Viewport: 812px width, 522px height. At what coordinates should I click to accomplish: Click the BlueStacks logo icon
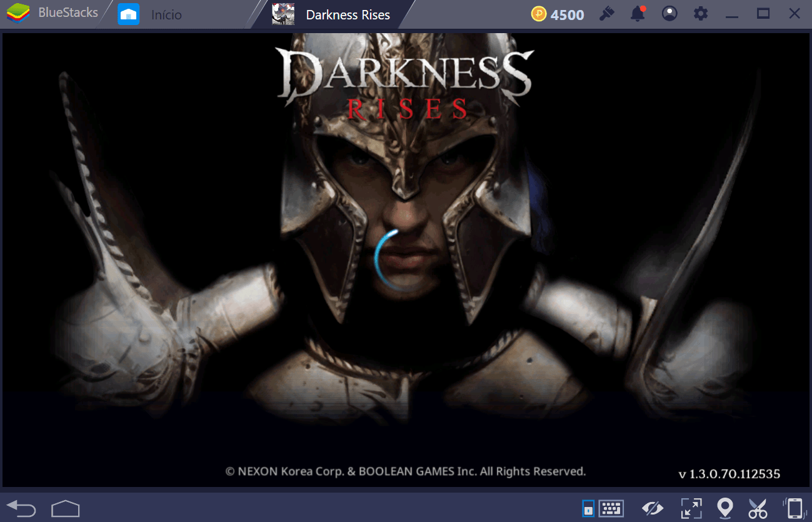(x=18, y=14)
